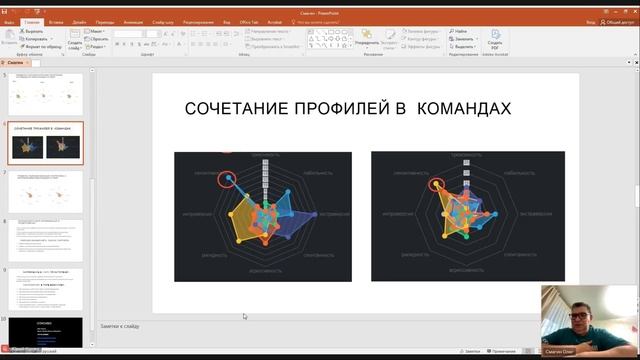Screen dimensions: 640x360
Task: Find text with Найти
Action: 458,31
